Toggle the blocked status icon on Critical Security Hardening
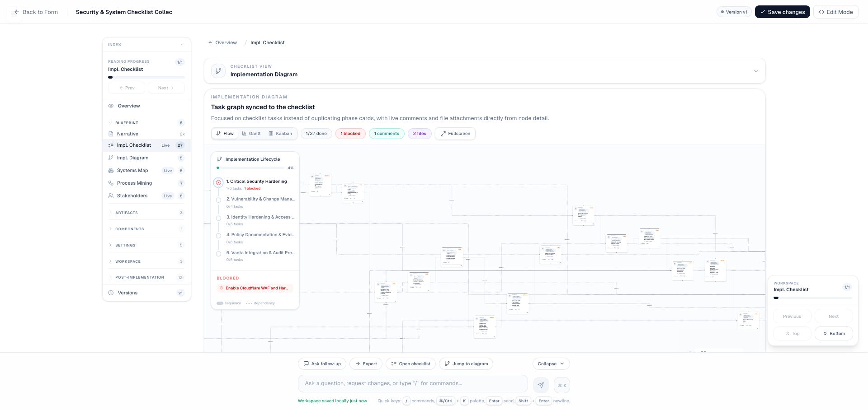This screenshot has height=410, width=868. (218, 182)
